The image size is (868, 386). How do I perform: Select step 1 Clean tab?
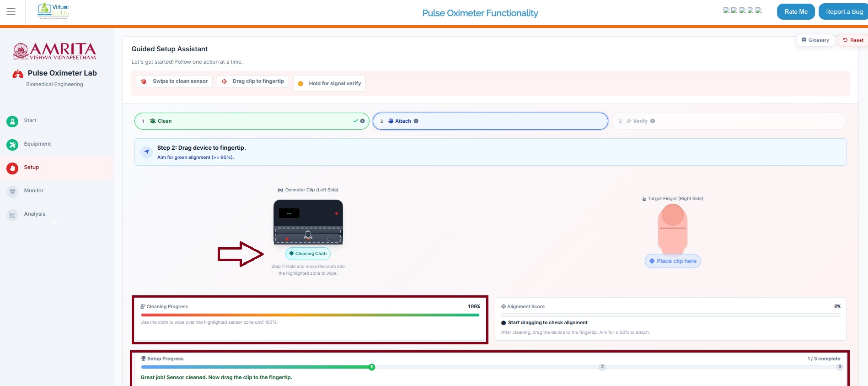pyautogui.click(x=252, y=121)
